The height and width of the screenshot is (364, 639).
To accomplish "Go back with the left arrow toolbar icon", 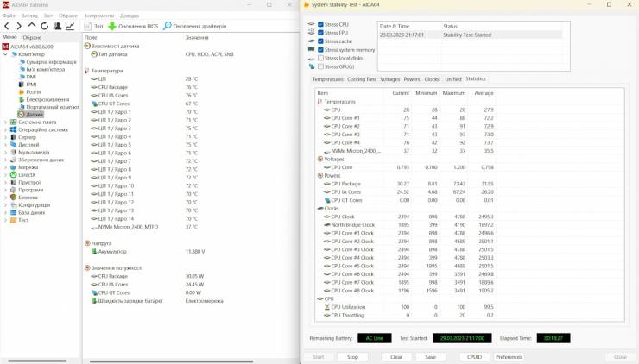I will [7, 26].
